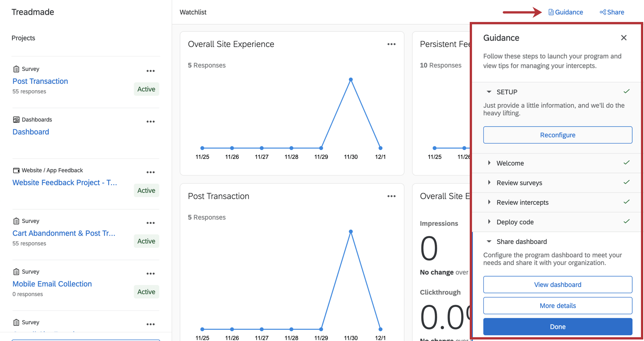Open options menu for Dashboard project
The width and height of the screenshot is (644, 341).
(151, 122)
